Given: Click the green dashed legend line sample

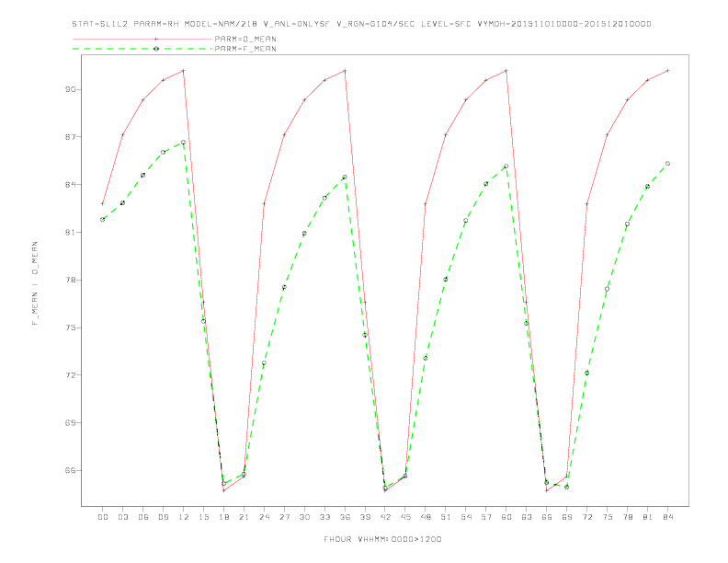Looking at the screenshot, I should click(142, 49).
